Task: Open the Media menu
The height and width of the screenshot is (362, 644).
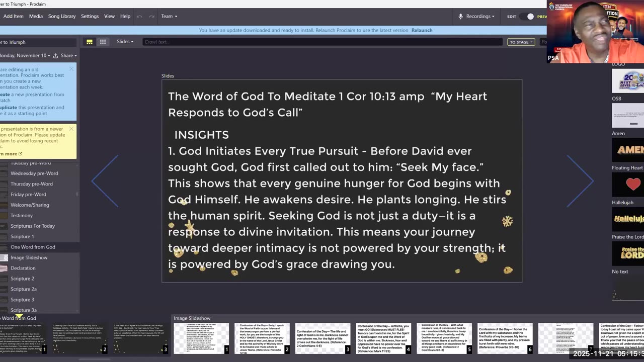Action: [x=36, y=16]
